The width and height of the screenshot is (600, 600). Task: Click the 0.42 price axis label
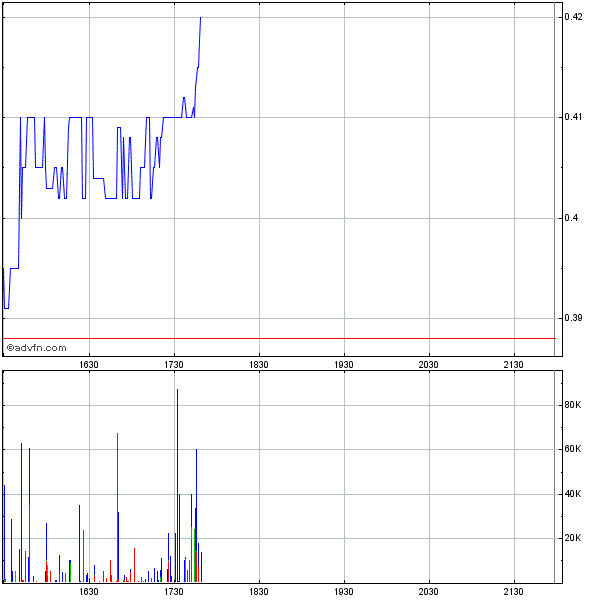coord(573,17)
